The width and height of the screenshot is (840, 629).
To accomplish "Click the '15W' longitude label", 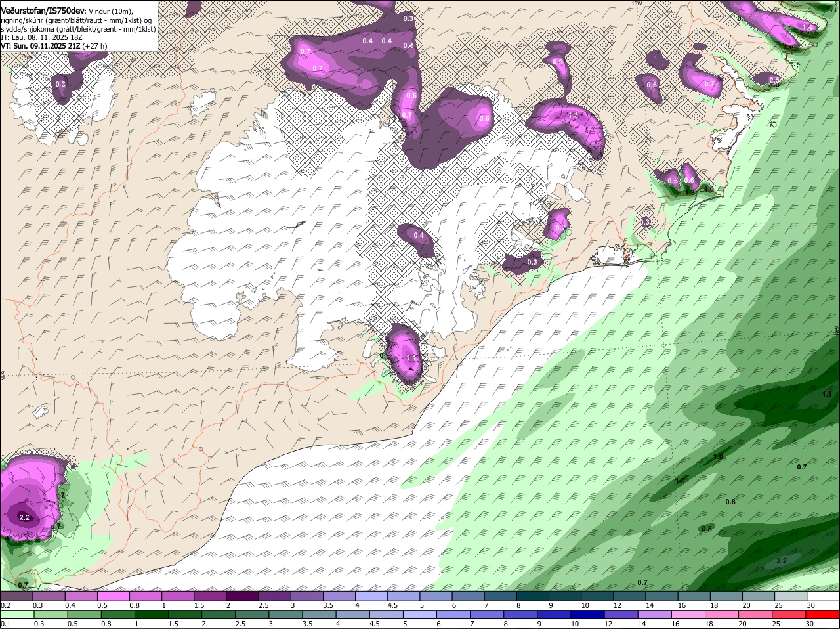I will click(x=636, y=3).
